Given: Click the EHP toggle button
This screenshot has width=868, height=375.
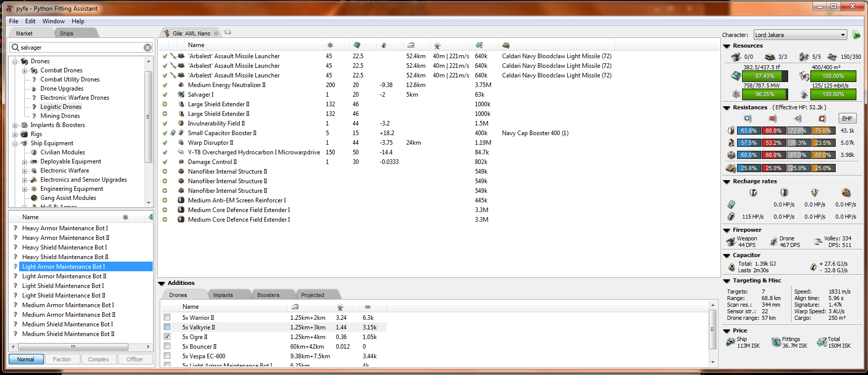Looking at the screenshot, I should [847, 118].
